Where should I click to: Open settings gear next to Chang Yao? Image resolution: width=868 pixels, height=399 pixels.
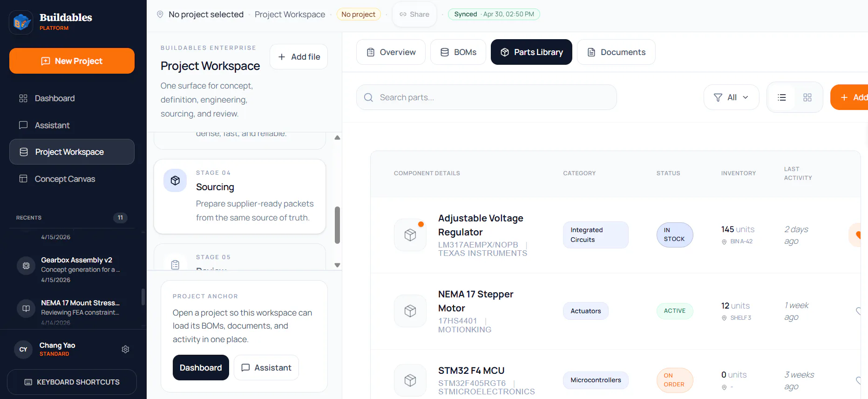tap(125, 349)
